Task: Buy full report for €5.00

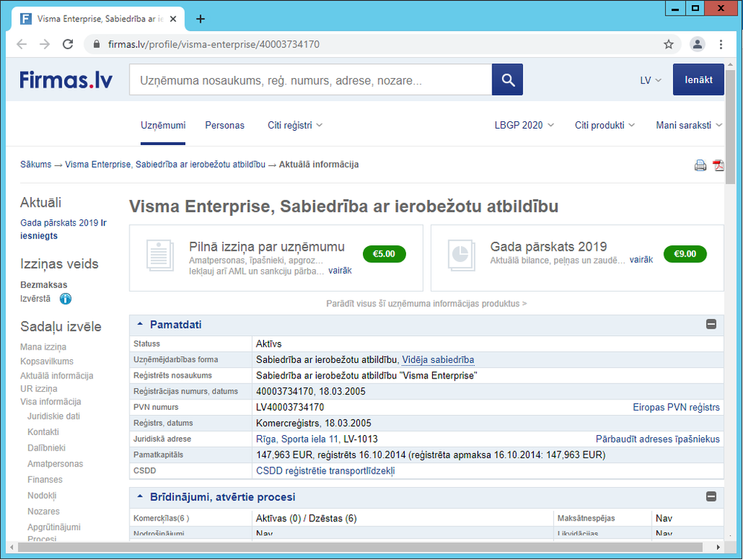Action: click(385, 254)
